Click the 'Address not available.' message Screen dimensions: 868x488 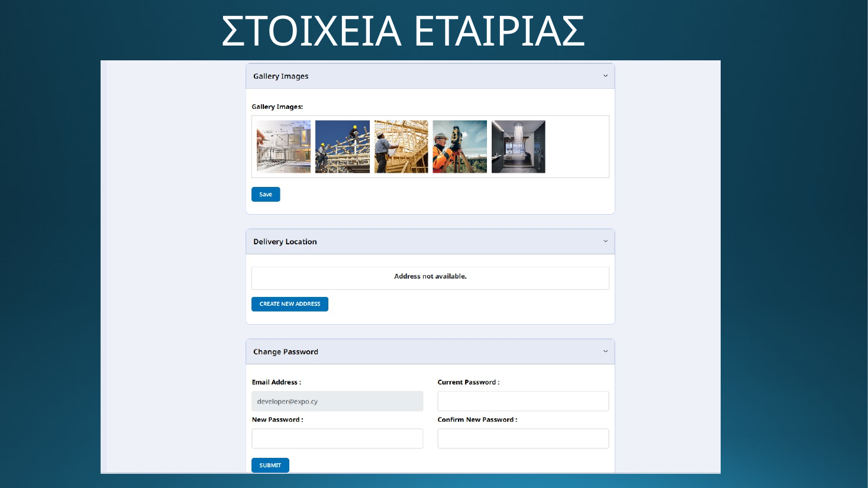click(x=430, y=276)
